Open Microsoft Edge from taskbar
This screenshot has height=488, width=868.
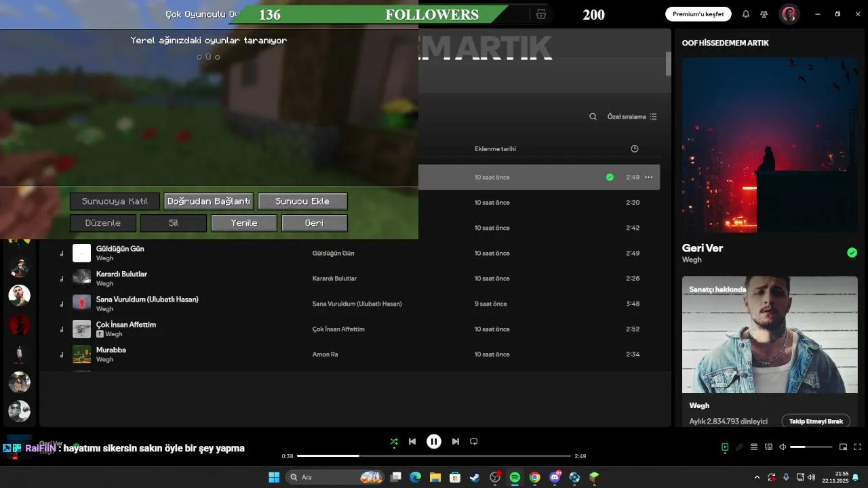416,477
